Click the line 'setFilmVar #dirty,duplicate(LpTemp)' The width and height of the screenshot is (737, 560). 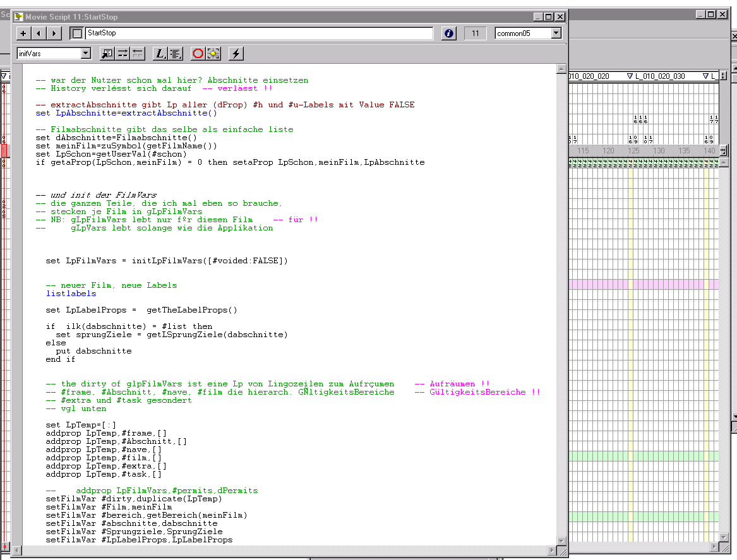tap(134, 499)
